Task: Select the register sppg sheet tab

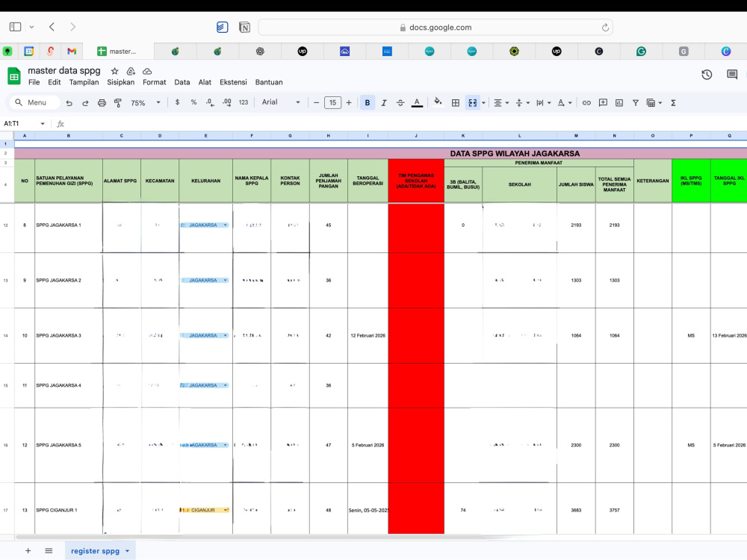Action: pos(96,551)
